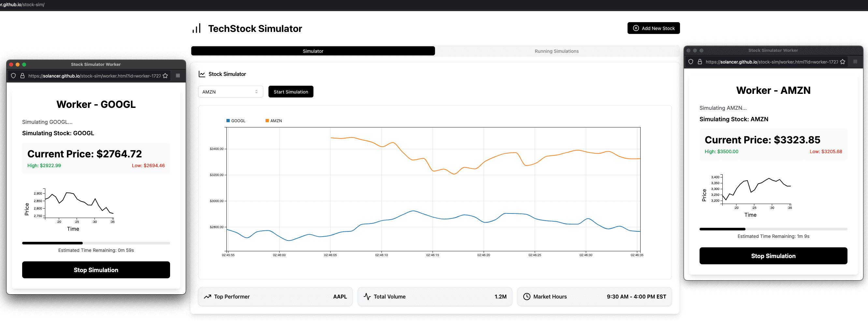
Task: Select the Simulator tab
Action: click(313, 51)
